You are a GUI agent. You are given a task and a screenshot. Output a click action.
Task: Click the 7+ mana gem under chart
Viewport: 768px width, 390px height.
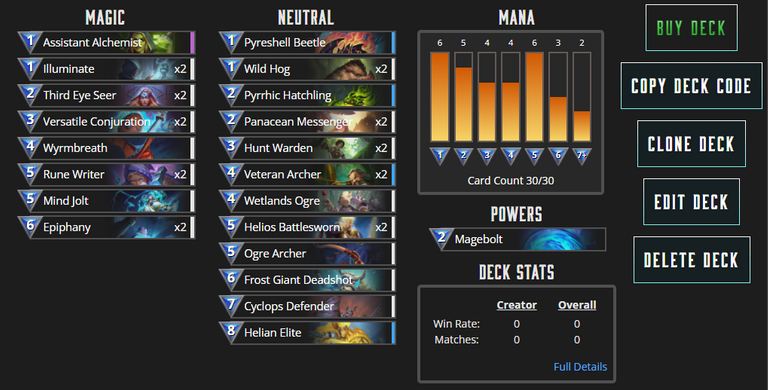pyautogui.click(x=582, y=156)
